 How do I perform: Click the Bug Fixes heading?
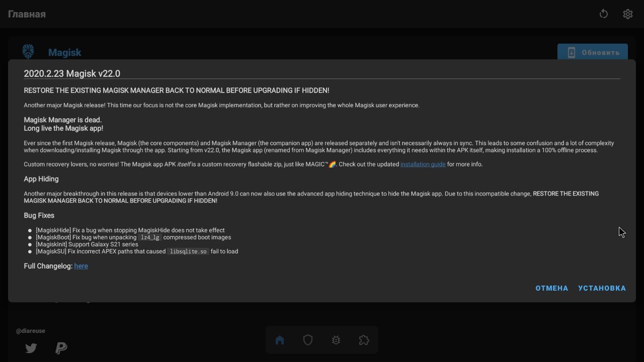pos(39,215)
